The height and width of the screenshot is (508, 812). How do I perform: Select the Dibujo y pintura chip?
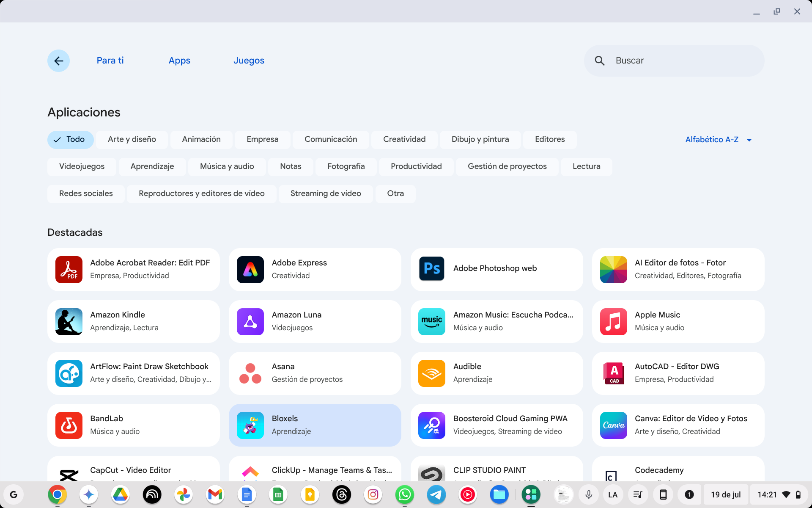coord(480,140)
